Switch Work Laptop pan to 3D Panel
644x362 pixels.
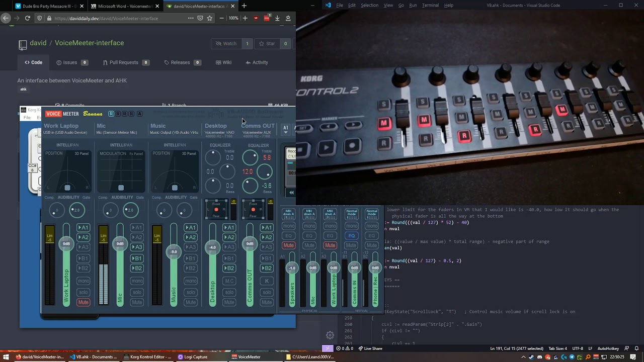82,153
